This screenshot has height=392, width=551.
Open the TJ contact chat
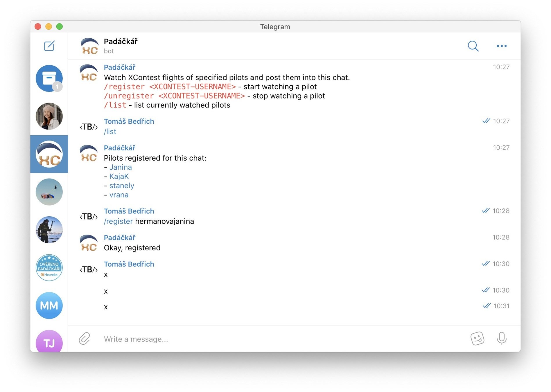tap(49, 341)
